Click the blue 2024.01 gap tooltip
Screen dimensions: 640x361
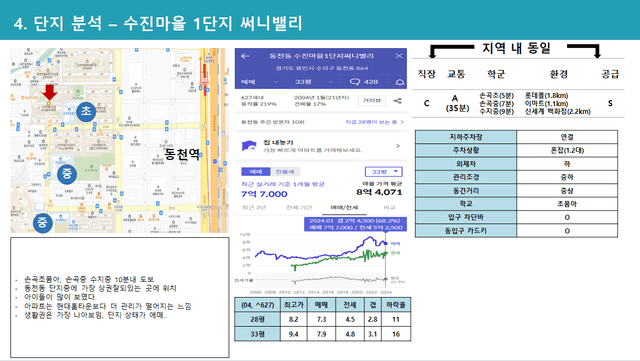[x=355, y=224]
